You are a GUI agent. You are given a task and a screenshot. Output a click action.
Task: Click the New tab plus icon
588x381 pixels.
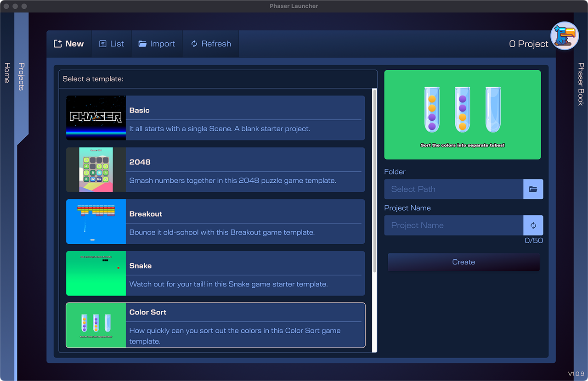point(58,44)
